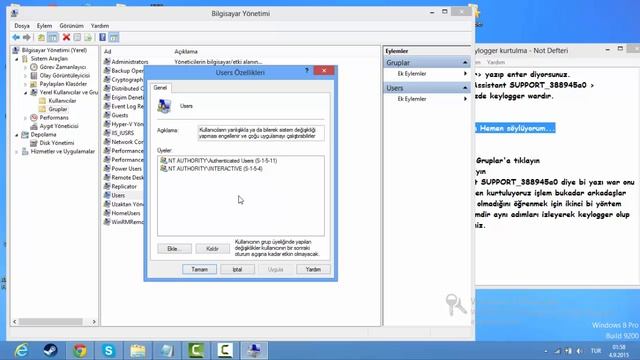The image size is (640, 360).
Task: Collapse the Sistem Araçları tree node
Action: pos(17,59)
